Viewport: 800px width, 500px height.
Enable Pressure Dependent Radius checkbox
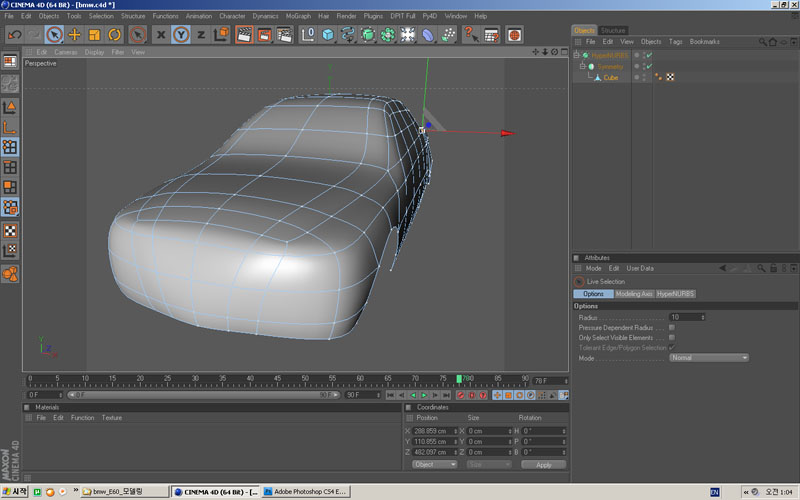(x=671, y=327)
